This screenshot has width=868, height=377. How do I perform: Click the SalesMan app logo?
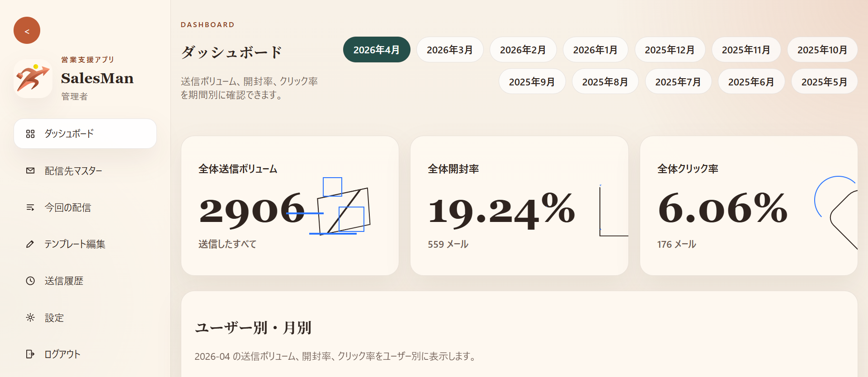pyautogui.click(x=33, y=79)
